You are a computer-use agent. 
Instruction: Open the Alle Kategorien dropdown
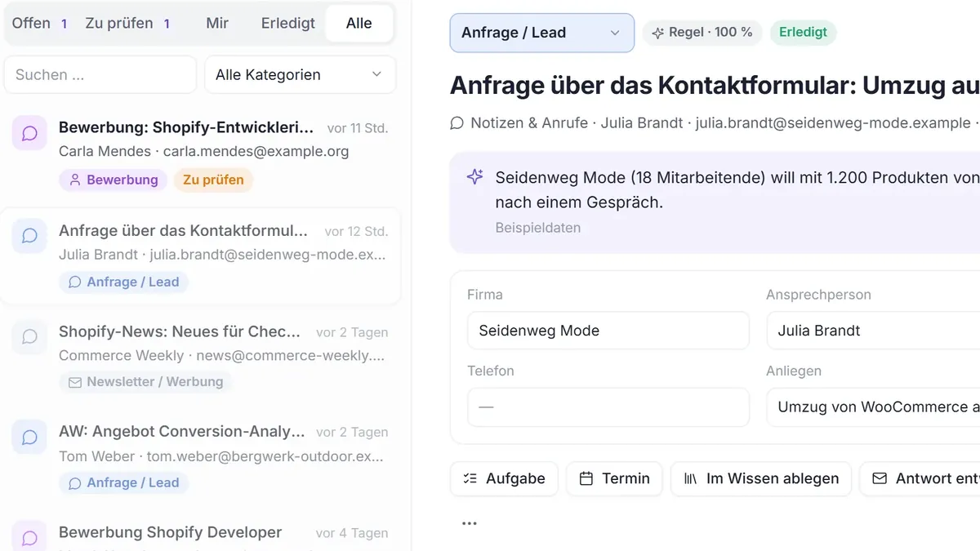pos(300,74)
